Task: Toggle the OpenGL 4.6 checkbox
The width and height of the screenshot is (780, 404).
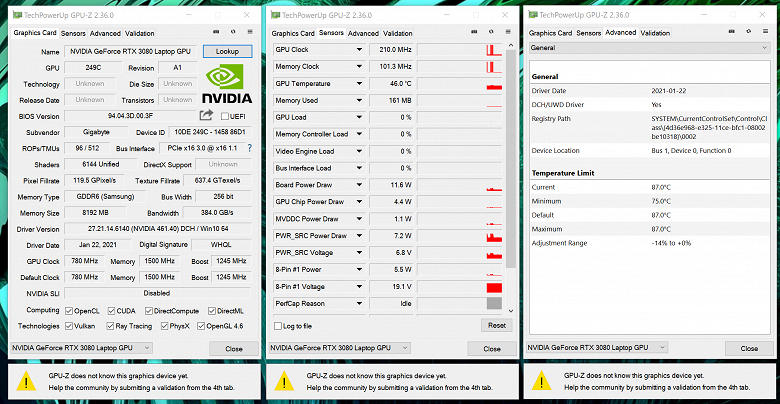Action: coord(201,326)
